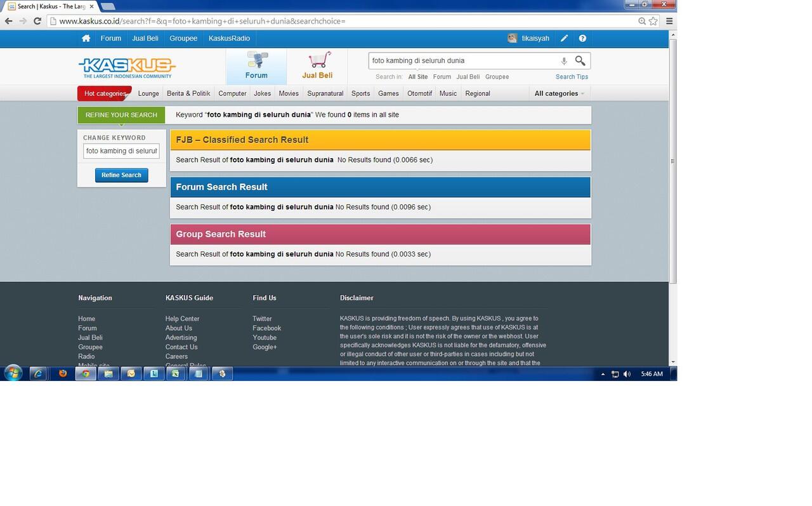Open the Forum link in top navigation
The image size is (812, 506).
pos(110,38)
